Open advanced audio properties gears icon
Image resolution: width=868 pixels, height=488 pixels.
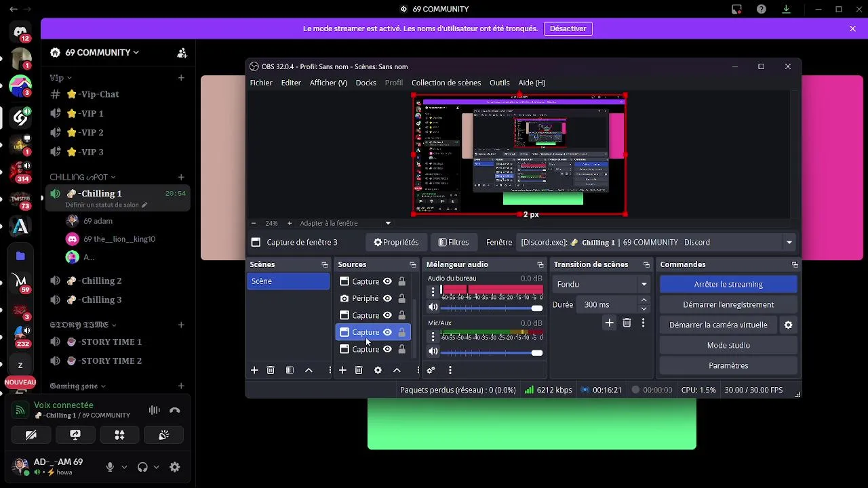click(x=431, y=370)
